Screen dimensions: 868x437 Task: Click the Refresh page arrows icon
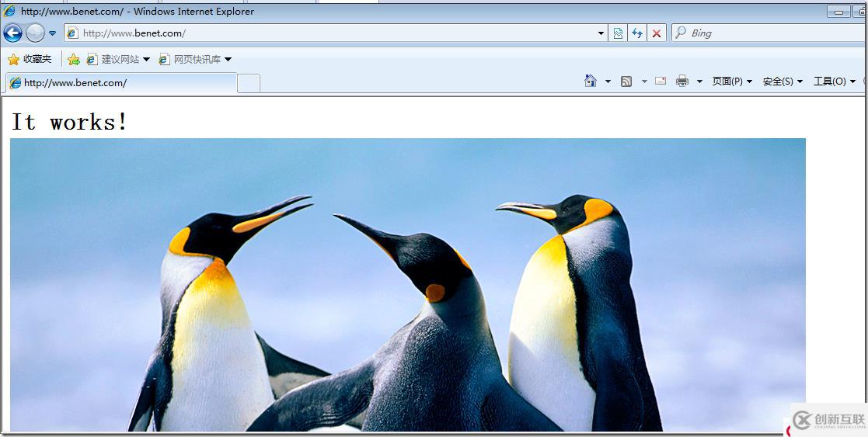pos(637,33)
